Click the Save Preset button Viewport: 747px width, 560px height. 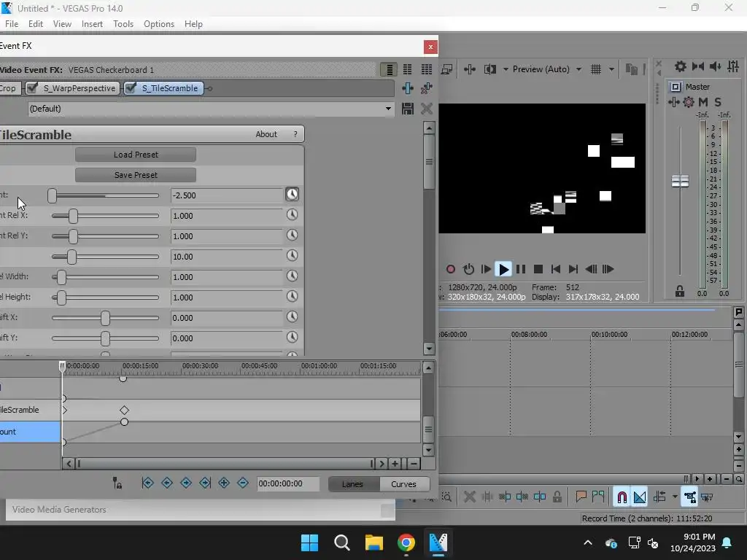click(136, 175)
